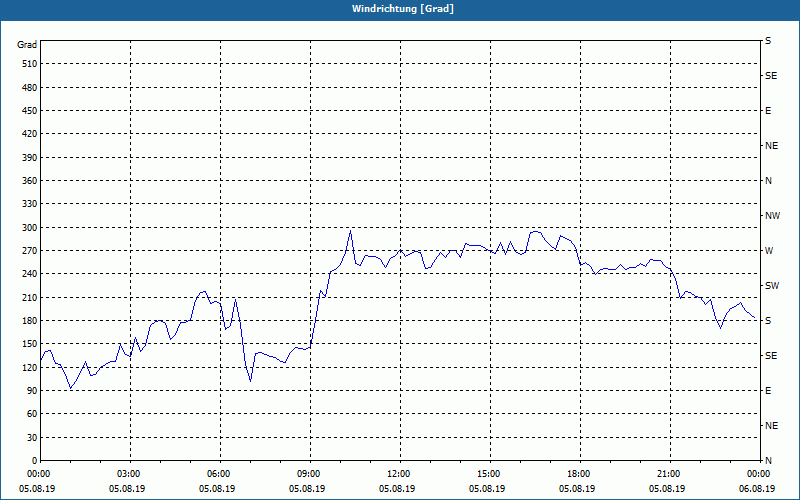The width and height of the screenshot is (800, 500).
Task: Click the 09:00 time axis label
Action: 308,474
